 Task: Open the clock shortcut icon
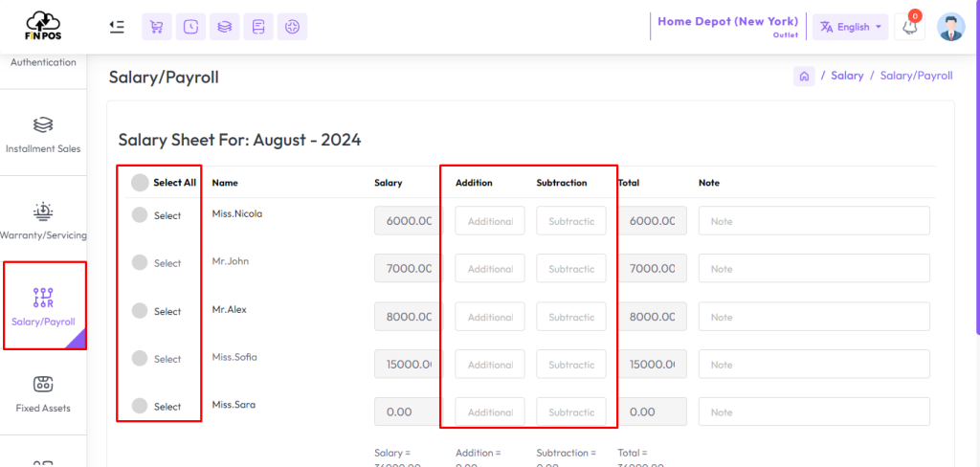tap(190, 26)
